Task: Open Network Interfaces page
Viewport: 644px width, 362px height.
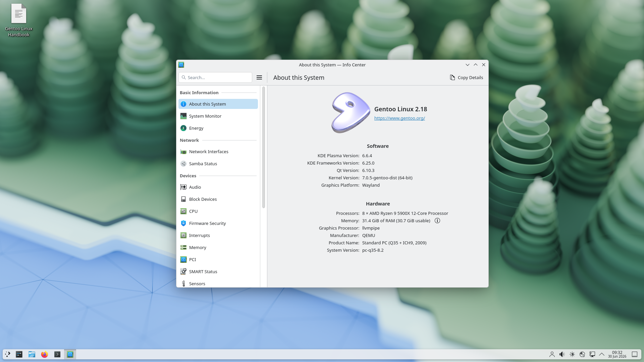Action: click(218, 152)
